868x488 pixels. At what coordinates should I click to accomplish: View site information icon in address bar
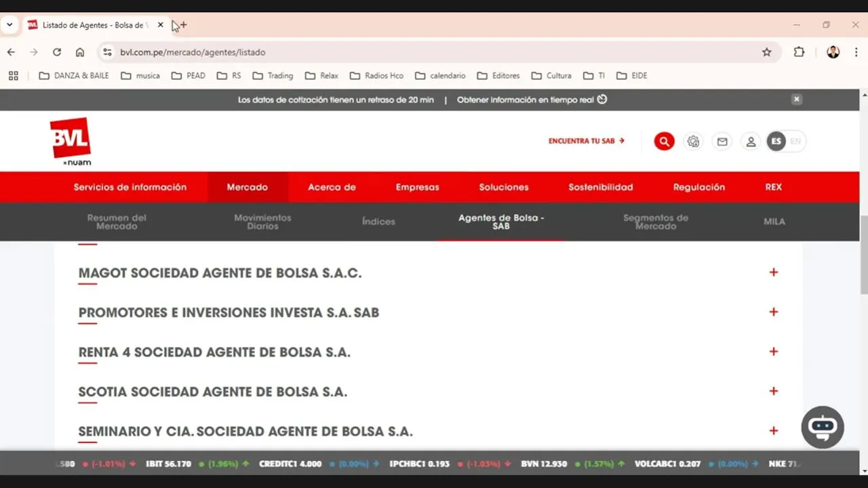pos(106,52)
